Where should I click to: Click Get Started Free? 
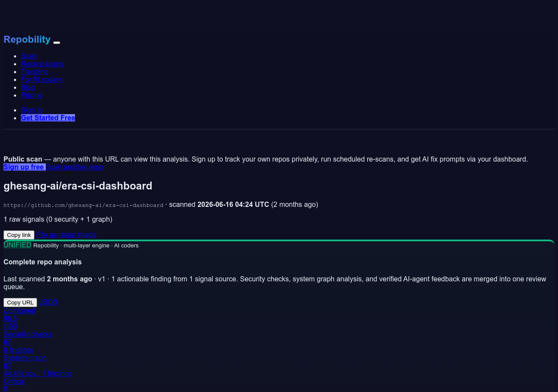pyautogui.click(x=48, y=118)
